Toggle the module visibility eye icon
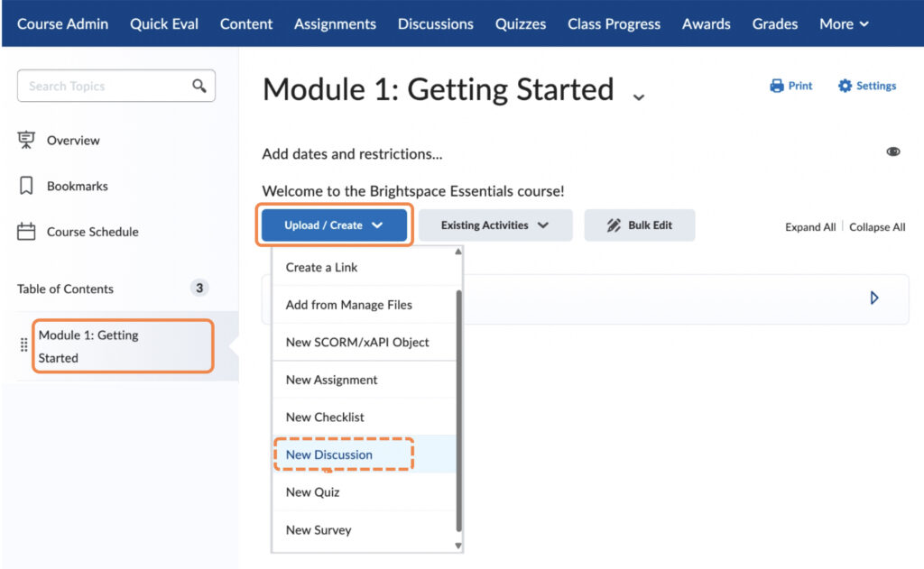The image size is (924, 569). pyautogui.click(x=893, y=151)
